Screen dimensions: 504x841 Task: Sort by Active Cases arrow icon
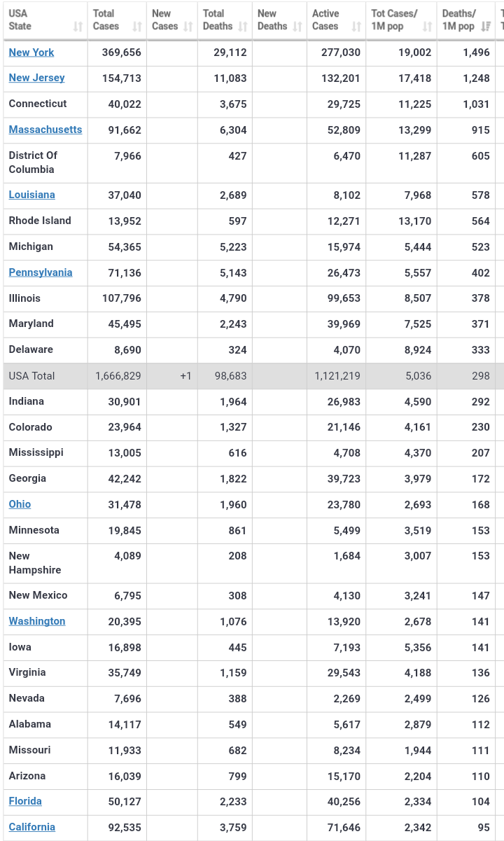coord(357,27)
